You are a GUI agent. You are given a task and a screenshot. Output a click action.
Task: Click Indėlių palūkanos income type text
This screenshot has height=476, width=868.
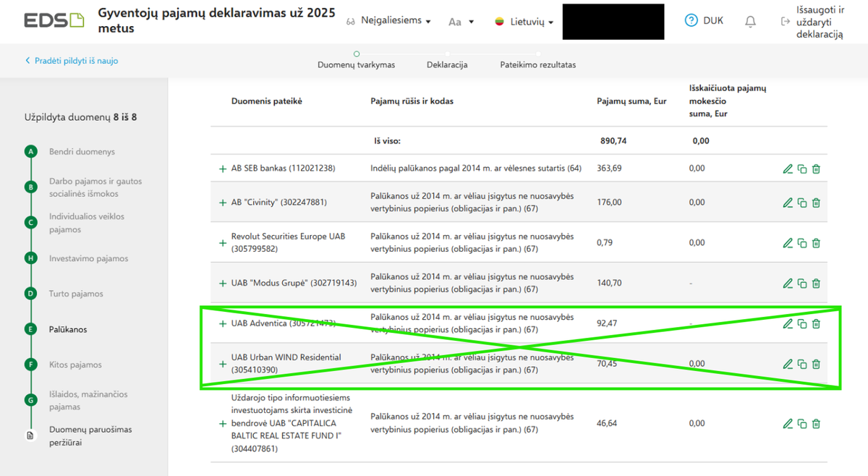point(476,168)
